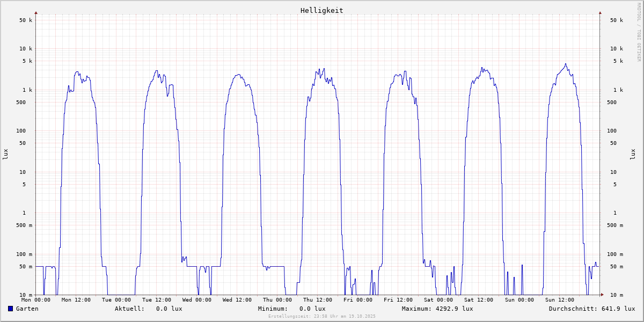This screenshot has width=644, height=322.
Task: Click the Sun 12:00 time axis label
Action: [x=559, y=300]
